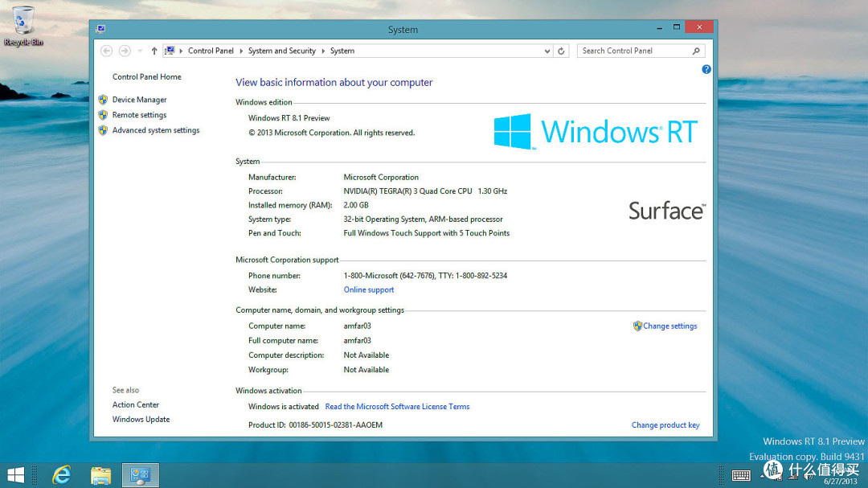Select the processor text NVIDIA TEGRA 3

click(x=425, y=191)
